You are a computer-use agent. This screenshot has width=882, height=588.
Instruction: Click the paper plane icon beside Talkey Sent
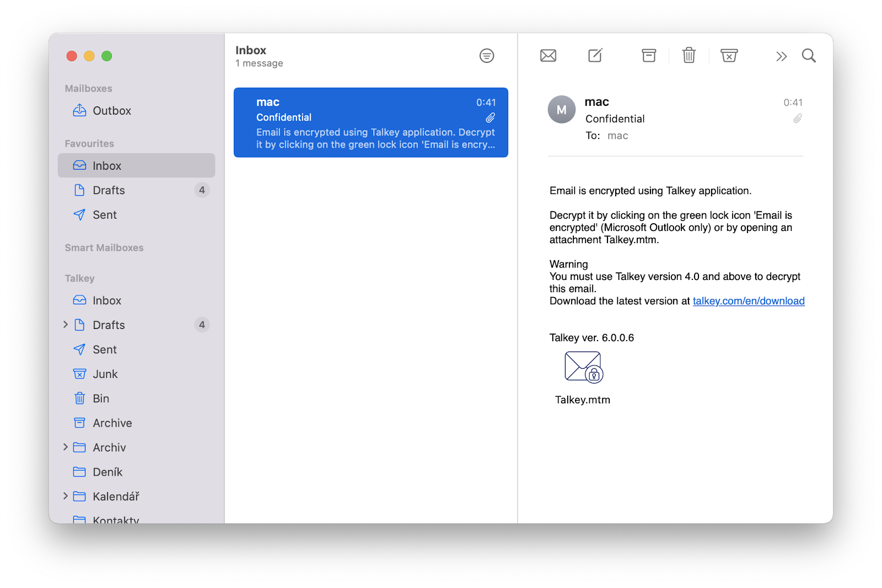pyautogui.click(x=79, y=349)
